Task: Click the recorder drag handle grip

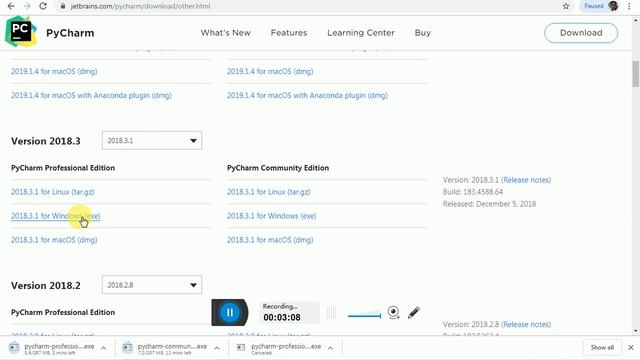Action: (x=331, y=313)
